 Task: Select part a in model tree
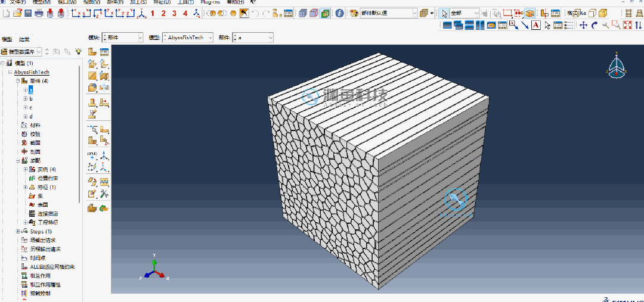[31, 90]
